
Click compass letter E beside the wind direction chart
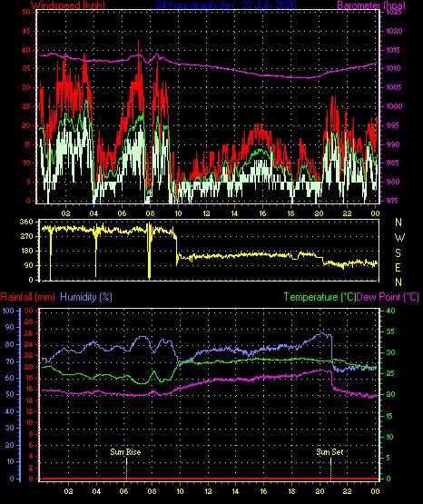pyautogui.click(x=398, y=267)
